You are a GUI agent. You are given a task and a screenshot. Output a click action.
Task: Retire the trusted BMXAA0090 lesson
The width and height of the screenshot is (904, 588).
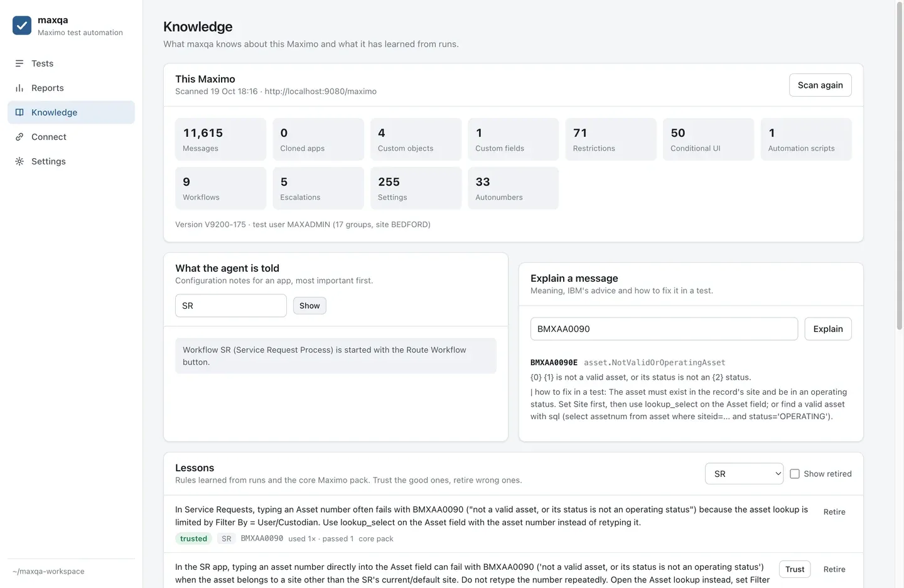coord(834,512)
